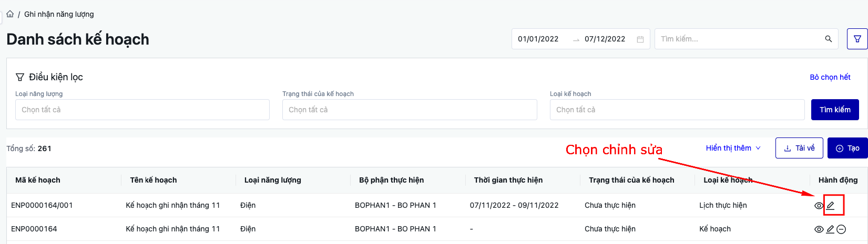Click the Mã kế hoạch column header
Screen dimensions: 868x244
(38, 180)
